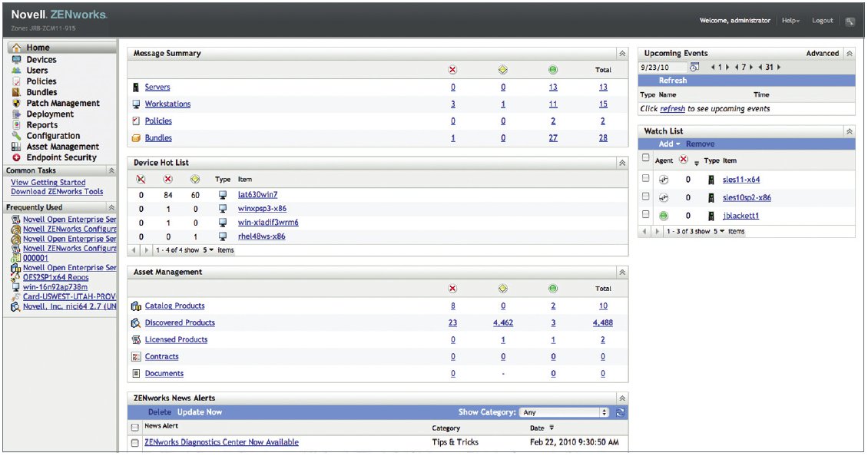Click Logout in the header
Screen dimensions: 868x456
(822, 21)
